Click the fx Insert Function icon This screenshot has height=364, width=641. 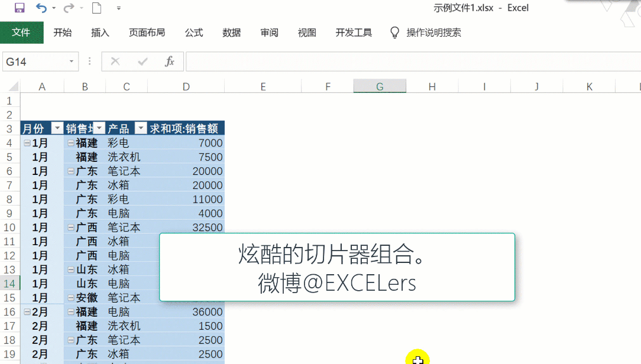click(170, 61)
